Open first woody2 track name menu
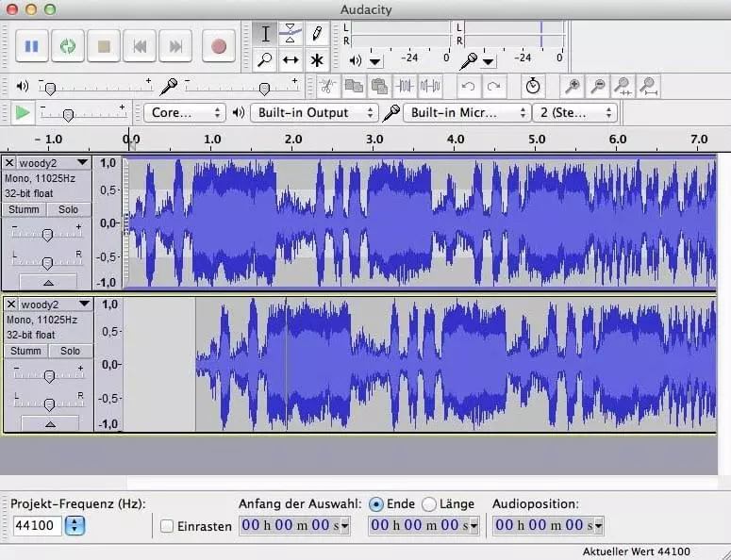The image size is (731, 560). [54, 163]
